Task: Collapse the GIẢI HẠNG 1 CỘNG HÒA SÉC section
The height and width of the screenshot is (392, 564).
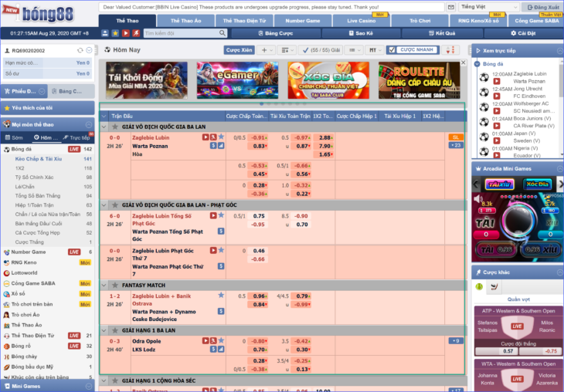Action: pos(104,380)
